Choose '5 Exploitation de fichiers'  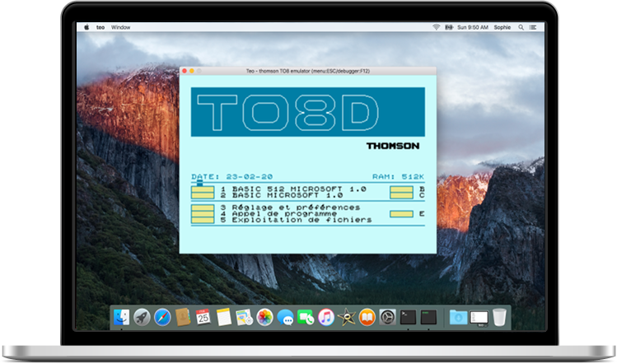pos(297,220)
